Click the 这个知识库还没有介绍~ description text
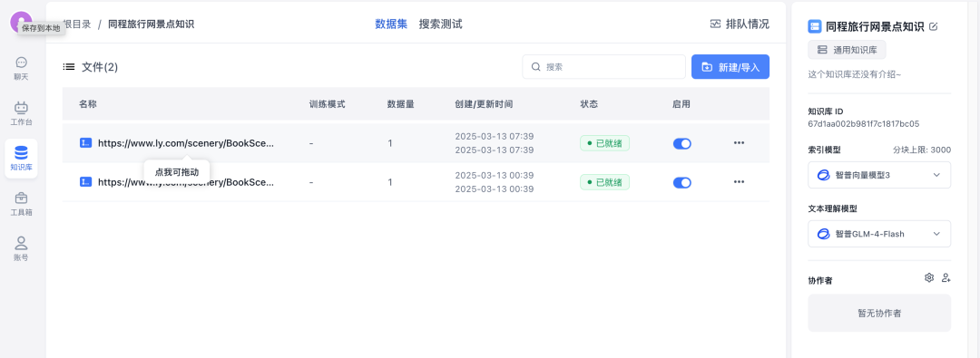Viewport: 980px width, 358px height. [x=855, y=74]
